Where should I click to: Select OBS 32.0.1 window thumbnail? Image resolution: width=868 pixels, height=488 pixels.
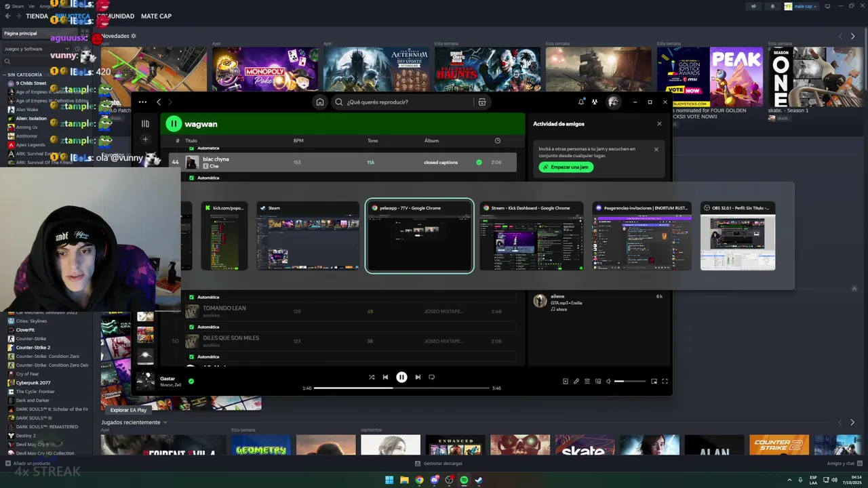point(738,236)
